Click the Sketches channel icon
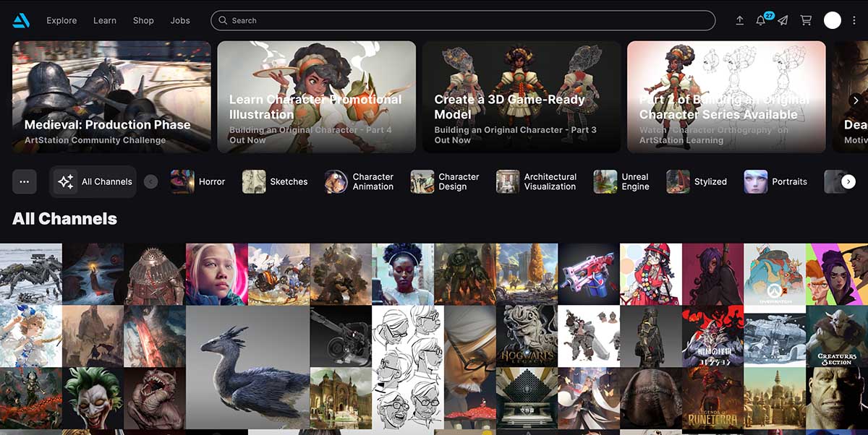The width and height of the screenshot is (868, 435). (x=254, y=181)
